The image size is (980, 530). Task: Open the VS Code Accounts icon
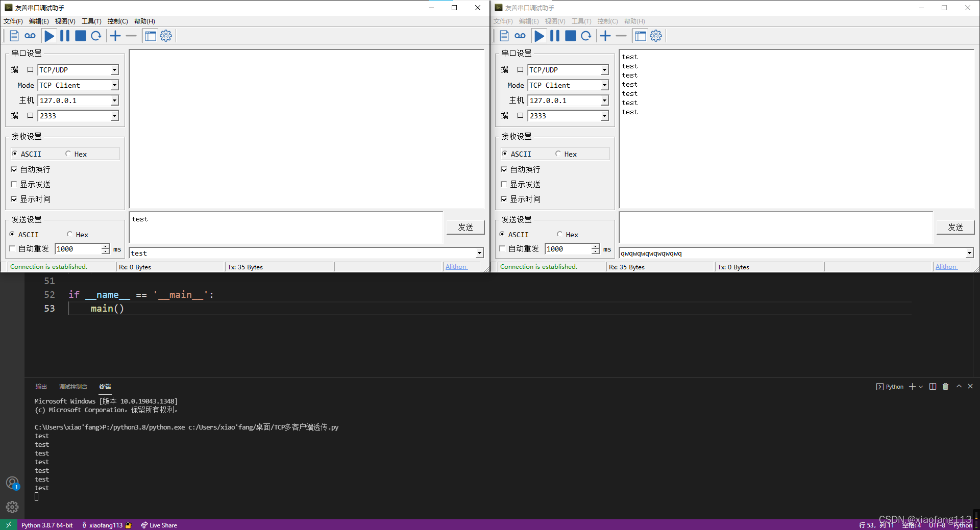tap(12, 483)
